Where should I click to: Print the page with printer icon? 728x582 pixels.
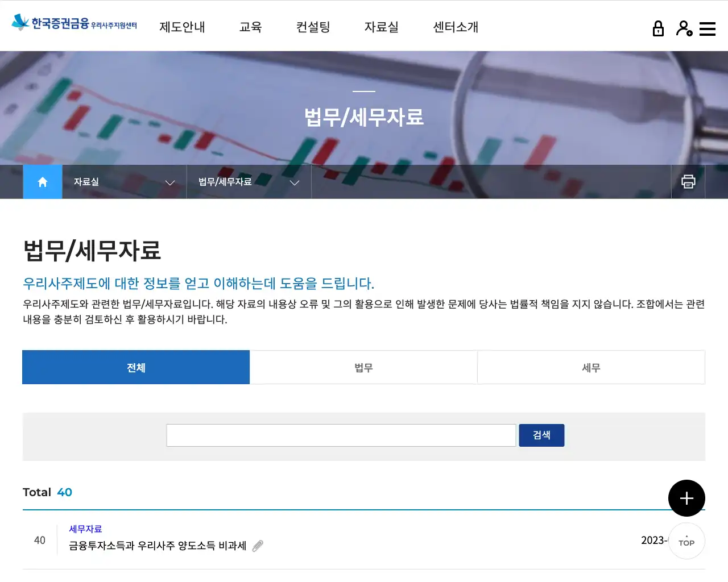pyautogui.click(x=688, y=182)
